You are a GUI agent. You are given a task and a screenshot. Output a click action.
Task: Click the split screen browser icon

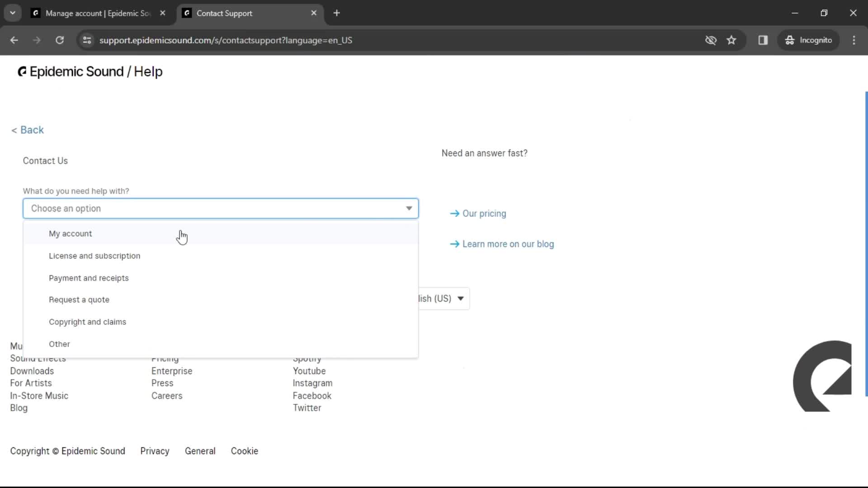tap(763, 40)
